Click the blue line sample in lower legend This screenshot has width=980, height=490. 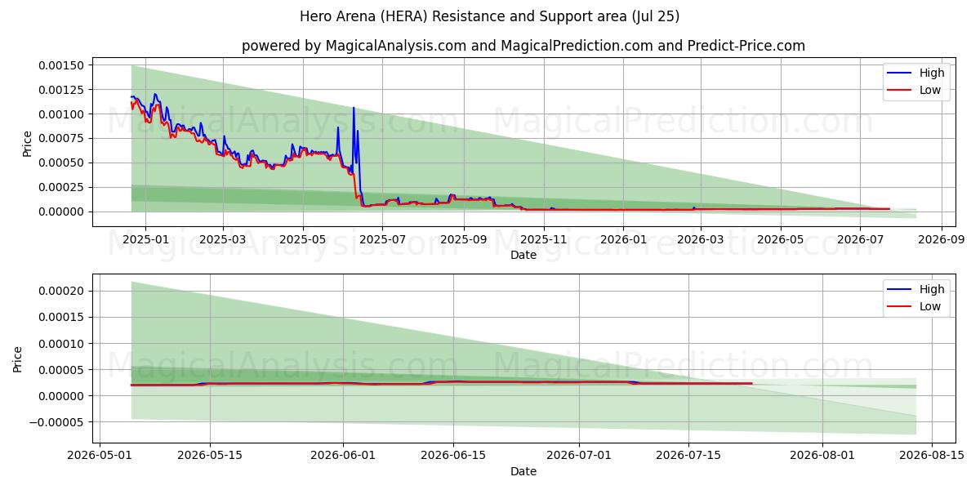900,290
